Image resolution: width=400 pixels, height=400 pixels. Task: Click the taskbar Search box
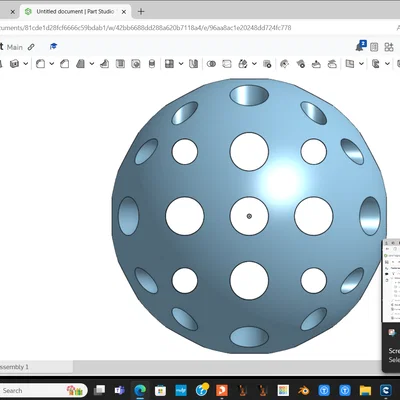click(43, 390)
